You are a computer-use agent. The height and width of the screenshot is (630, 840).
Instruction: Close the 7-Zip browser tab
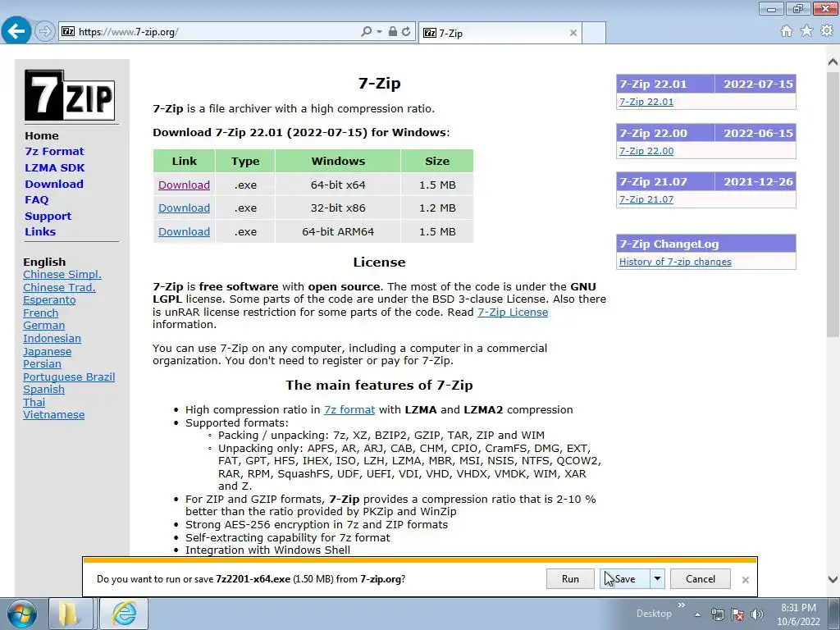(573, 33)
